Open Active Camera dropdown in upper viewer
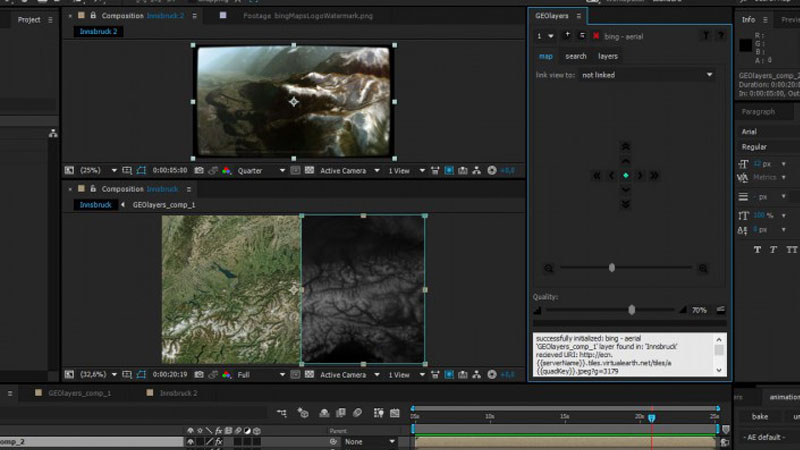This screenshot has height=450, width=800. point(349,170)
